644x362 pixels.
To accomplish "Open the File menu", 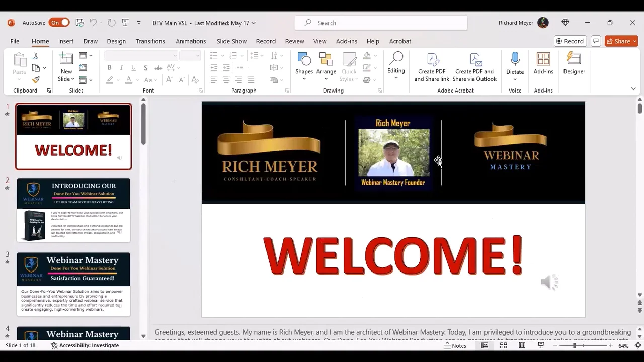I will tap(15, 41).
